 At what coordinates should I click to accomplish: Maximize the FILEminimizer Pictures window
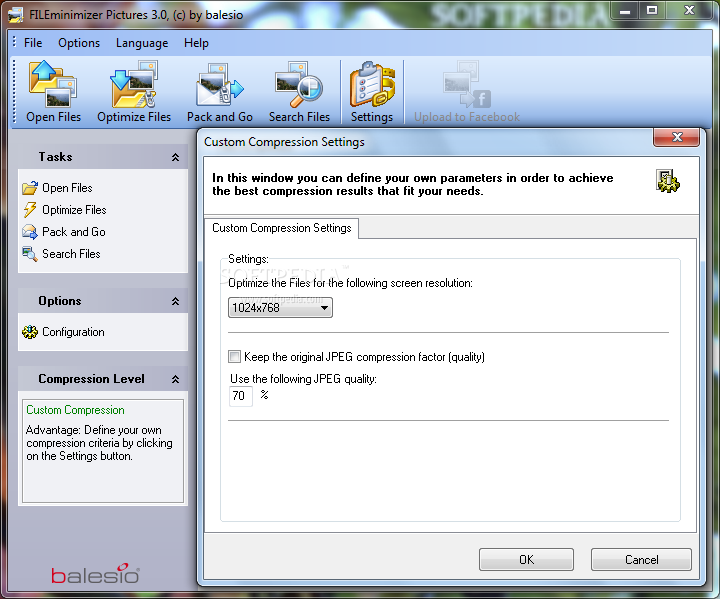[652, 11]
